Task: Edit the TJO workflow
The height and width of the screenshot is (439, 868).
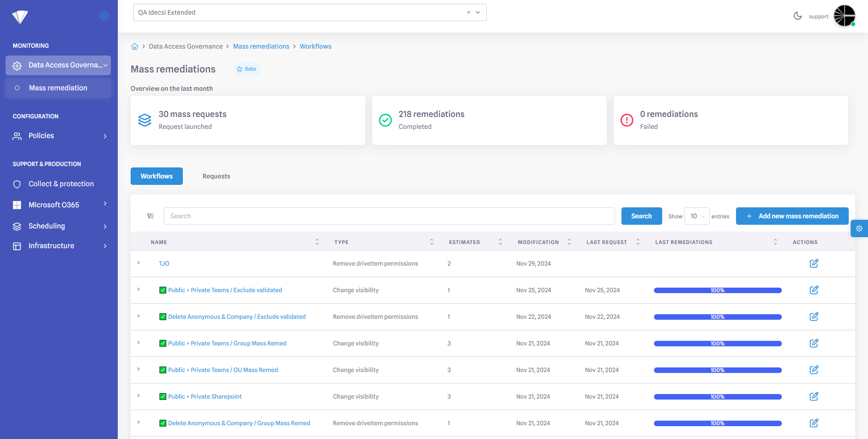Action: click(x=813, y=263)
